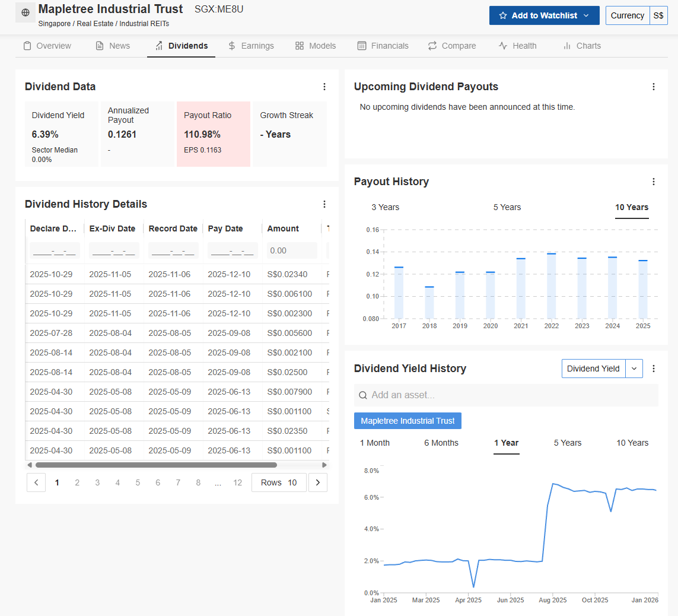Go to previous page of dividend history
Image resolution: width=678 pixels, height=616 pixels.
point(36,482)
